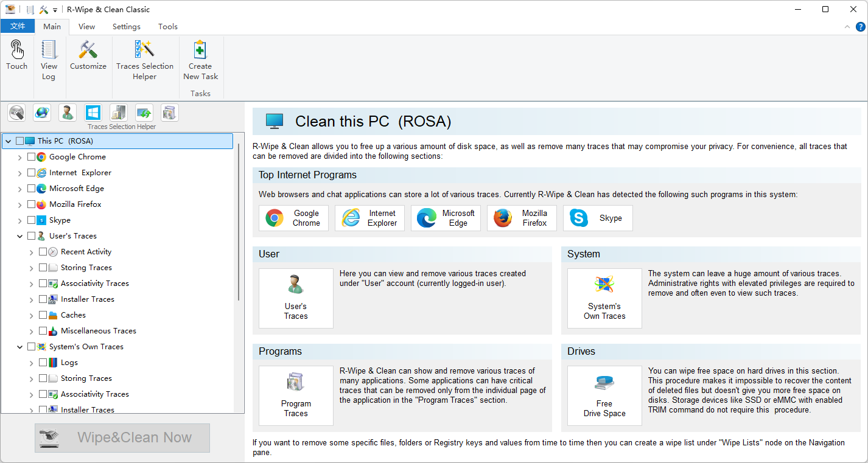
Task: Click the globe internet traces helper icon
Action: (42, 113)
